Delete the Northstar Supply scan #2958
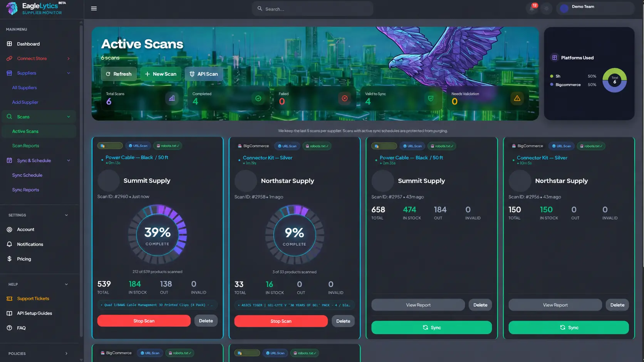 coord(343,321)
